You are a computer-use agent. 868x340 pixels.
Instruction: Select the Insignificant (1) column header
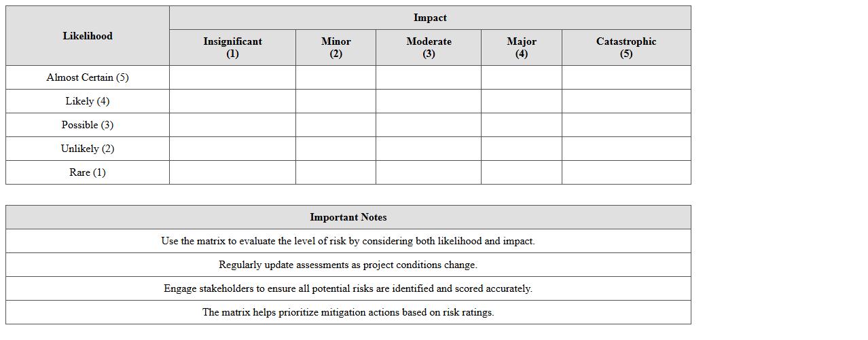pyautogui.click(x=232, y=48)
